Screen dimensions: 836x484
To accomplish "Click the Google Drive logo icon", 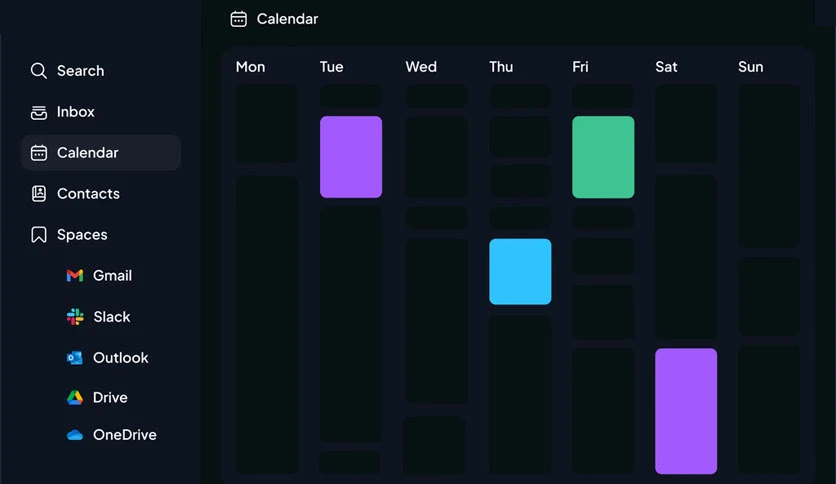I will 75,398.
